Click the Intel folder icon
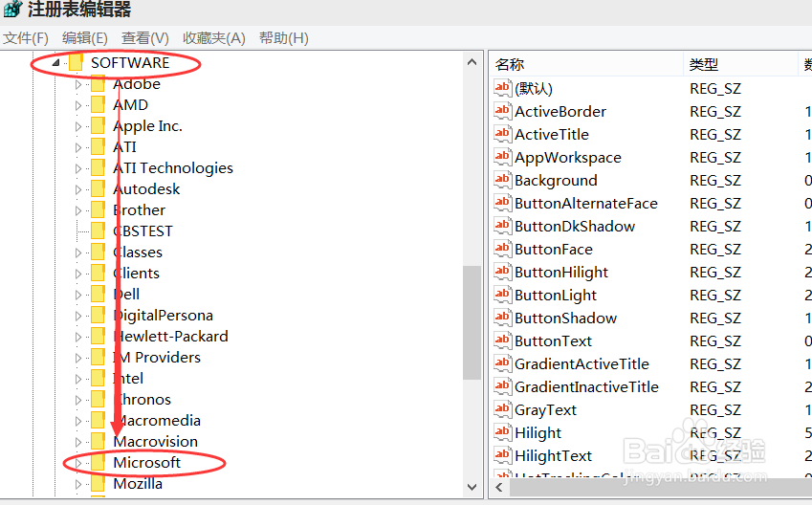The image size is (812, 505). (98, 378)
